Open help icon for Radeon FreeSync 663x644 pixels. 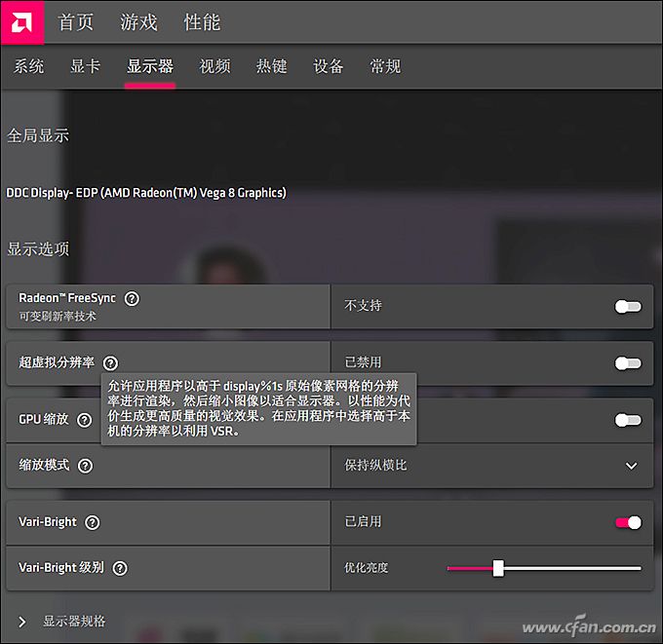[x=132, y=299]
